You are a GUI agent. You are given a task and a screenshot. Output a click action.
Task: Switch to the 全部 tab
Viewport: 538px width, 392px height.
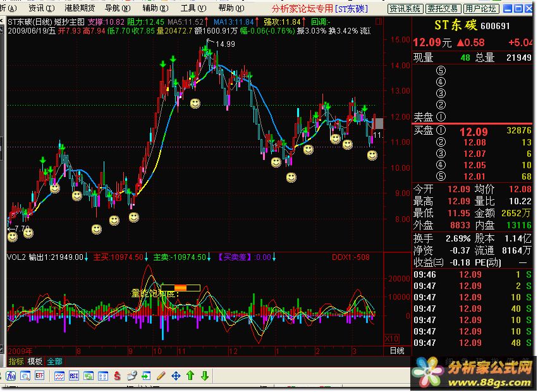[54, 362]
